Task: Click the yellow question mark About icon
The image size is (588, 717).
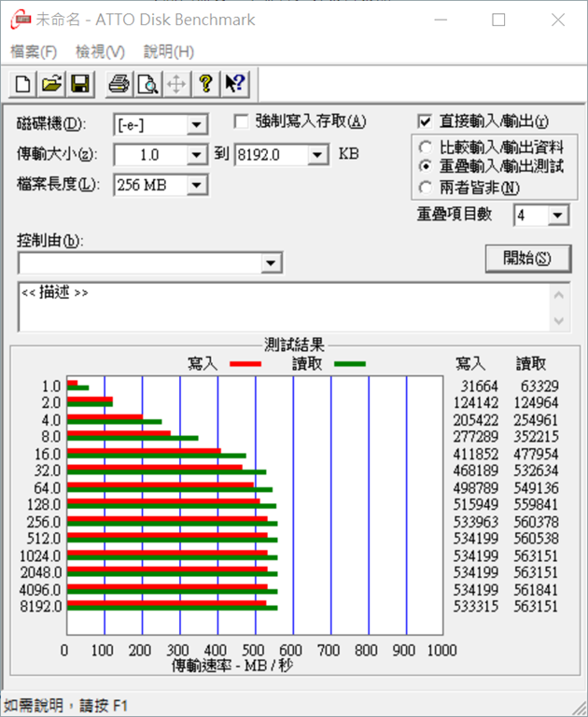Action: click(x=206, y=85)
